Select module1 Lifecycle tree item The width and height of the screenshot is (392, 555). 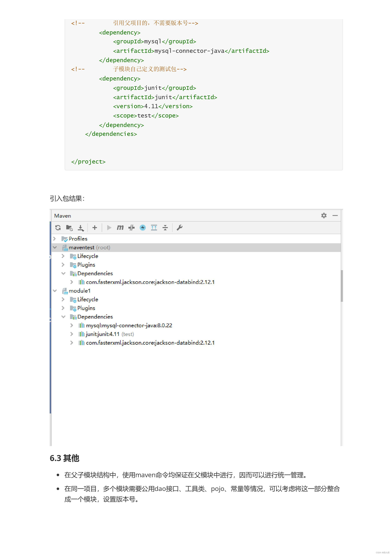[x=87, y=299]
